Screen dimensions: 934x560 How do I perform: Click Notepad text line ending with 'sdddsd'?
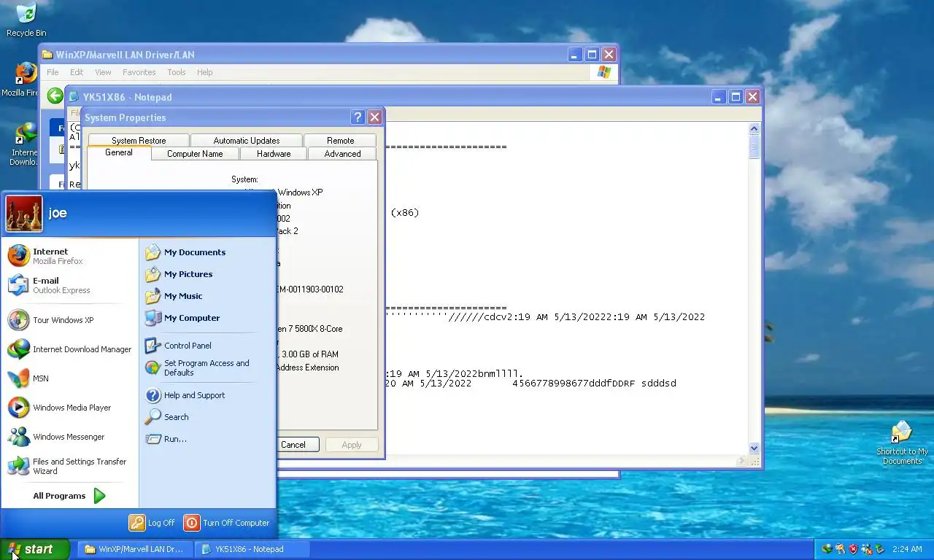tap(530, 384)
